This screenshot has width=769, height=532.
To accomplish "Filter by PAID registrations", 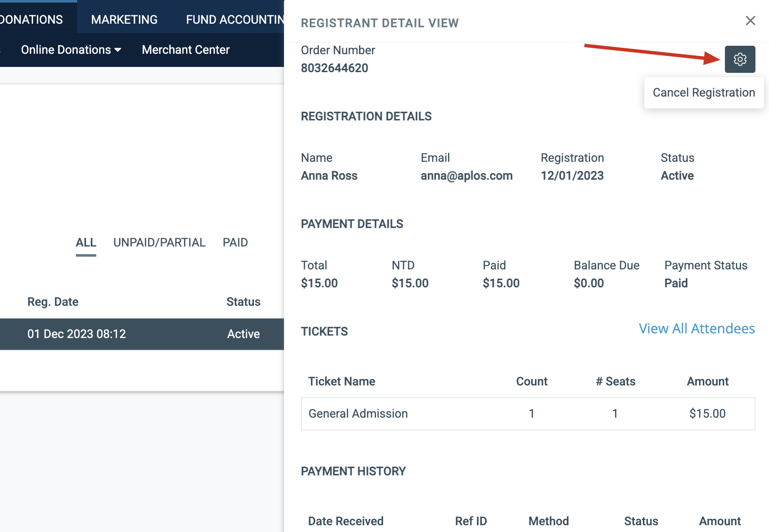I will pyautogui.click(x=235, y=243).
